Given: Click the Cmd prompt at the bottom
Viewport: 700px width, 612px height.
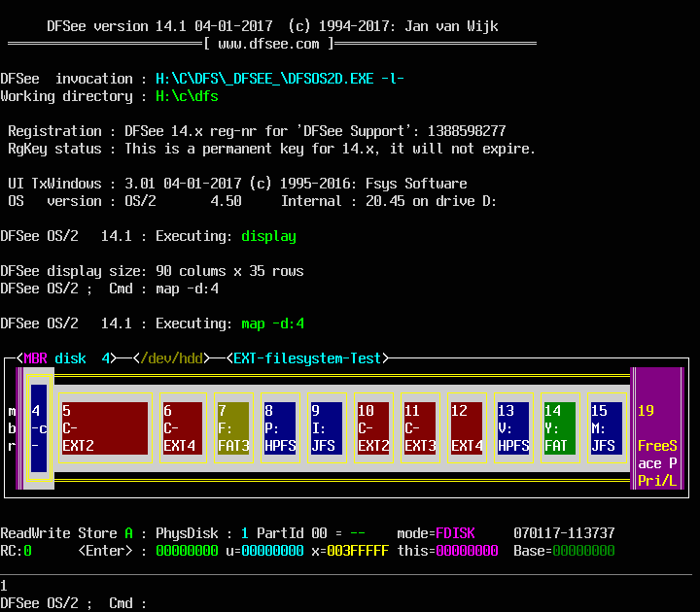Looking at the screenshot, I should 74,603.
